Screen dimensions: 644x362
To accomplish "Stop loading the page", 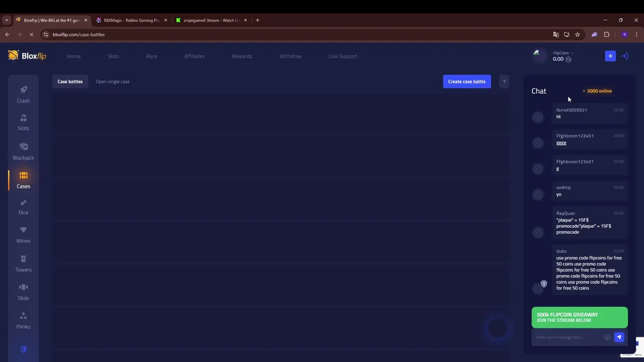I will [31, 35].
